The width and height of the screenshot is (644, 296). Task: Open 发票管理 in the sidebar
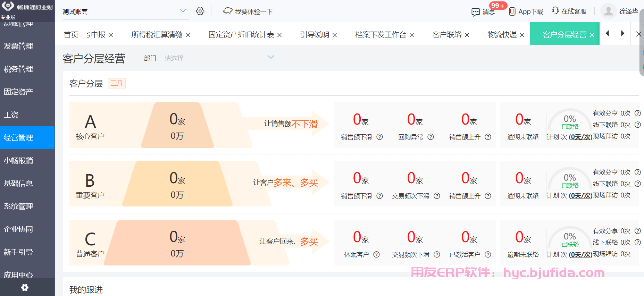(x=27, y=46)
